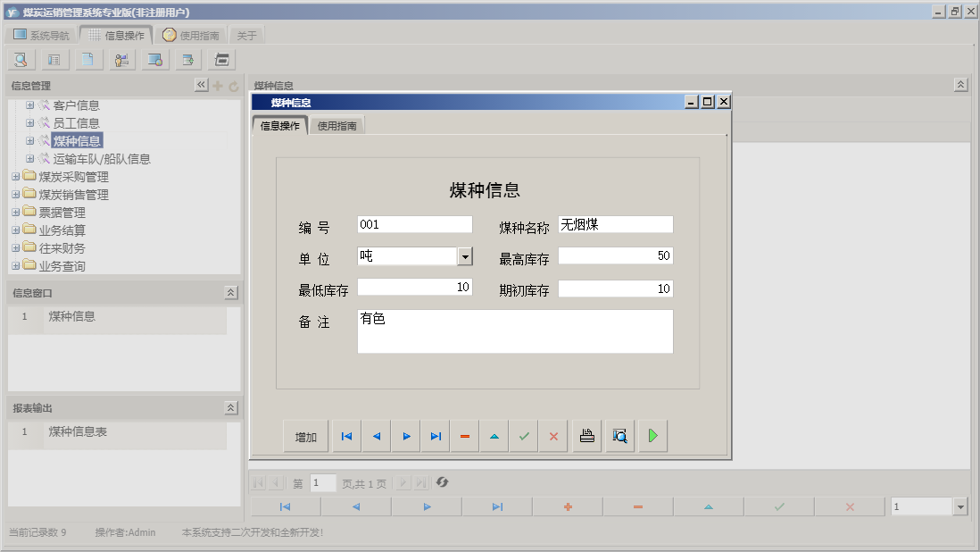Image resolution: width=980 pixels, height=552 pixels.
Task: Select the query/search tool in the main toolbar
Action: click(x=21, y=59)
